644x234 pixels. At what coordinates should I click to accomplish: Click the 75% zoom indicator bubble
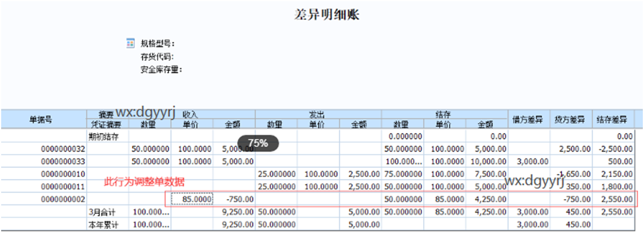coord(258,143)
